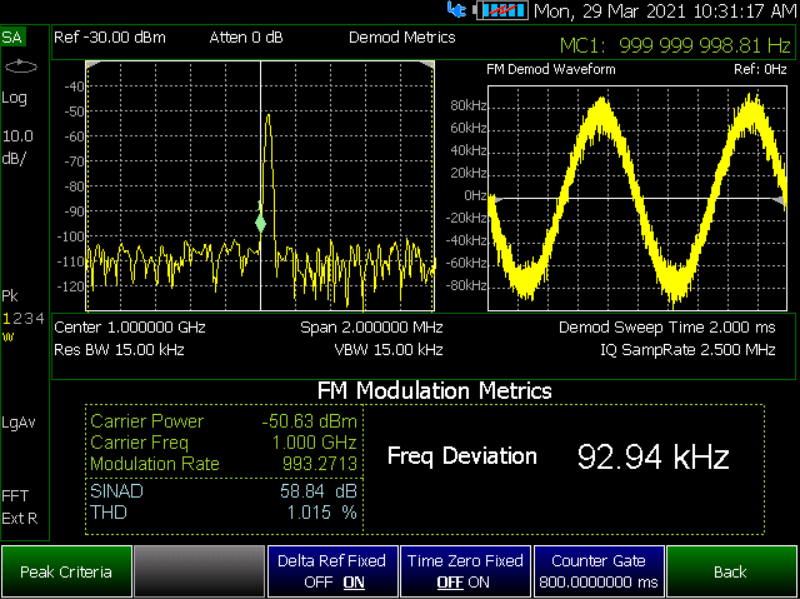Toggle Delta Ref Fixed OFF/ON softkey

pos(332,571)
